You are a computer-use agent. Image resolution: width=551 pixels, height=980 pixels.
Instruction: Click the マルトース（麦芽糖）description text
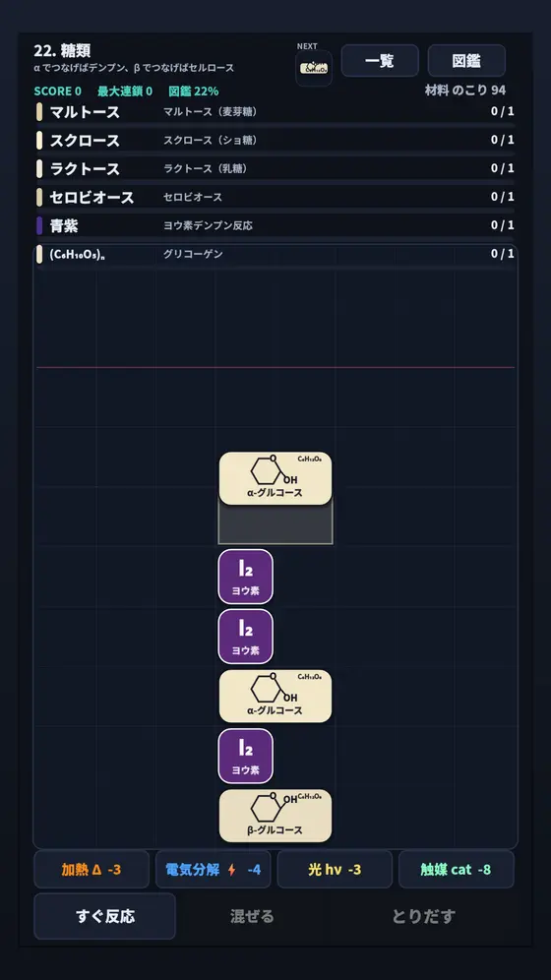(x=210, y=112)
